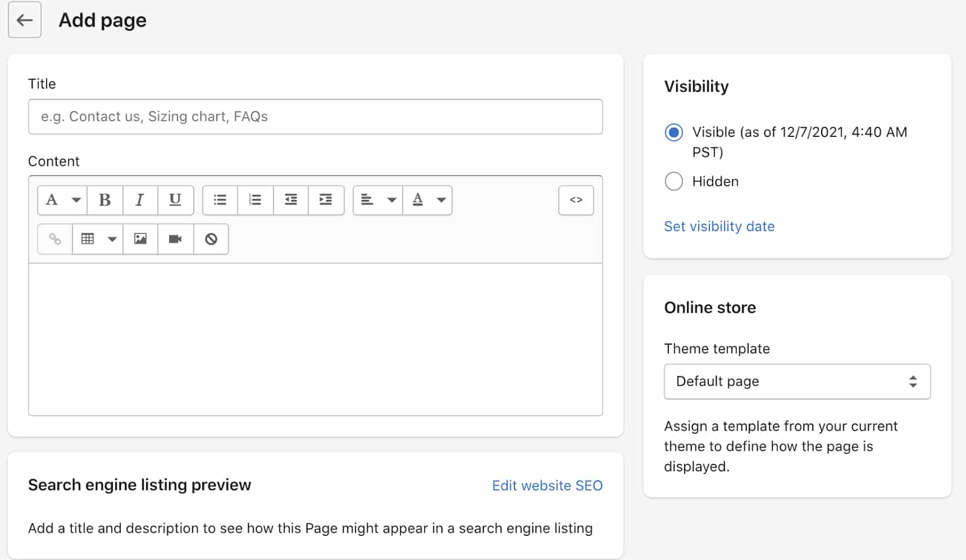Click the indent icon
The width and height of the screenshot is (966, 560).
pyautogui.click(x=326, y=200)
